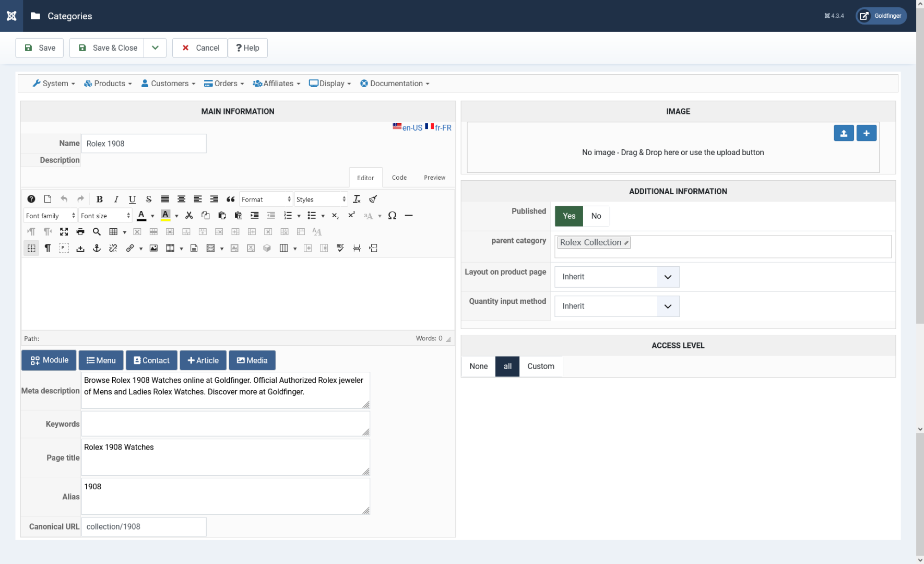Toggle show blocks in the editor

pyautogui.click(x=64, y=249)
